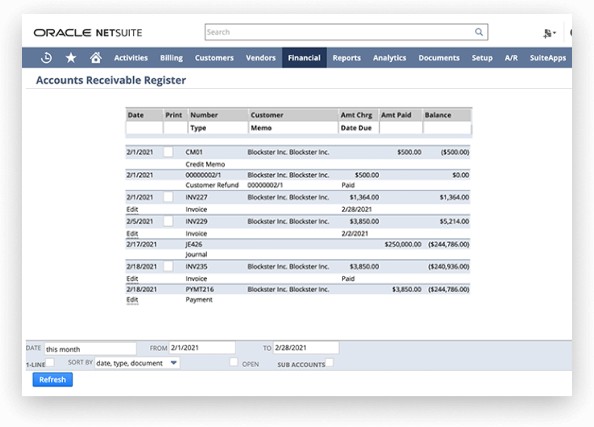Tick the Print checkbox for INV235
Screen dimensions: 594x427
coord(168,266)
